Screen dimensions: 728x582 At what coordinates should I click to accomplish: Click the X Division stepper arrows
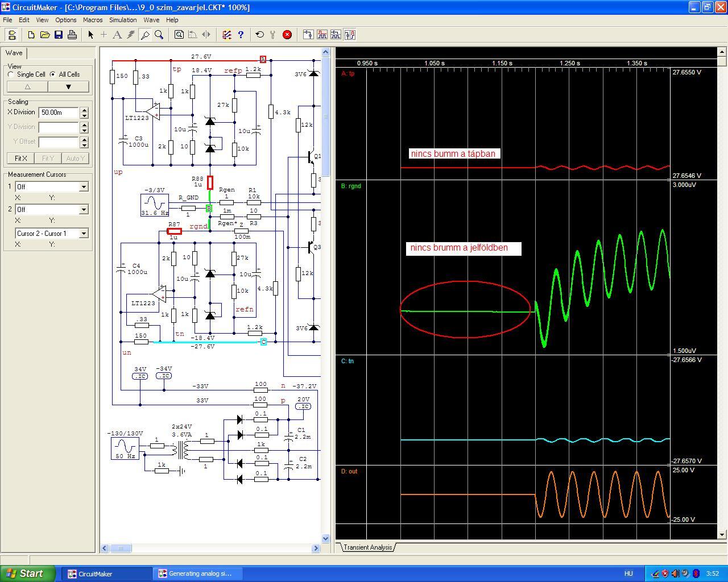click(84, 113)
